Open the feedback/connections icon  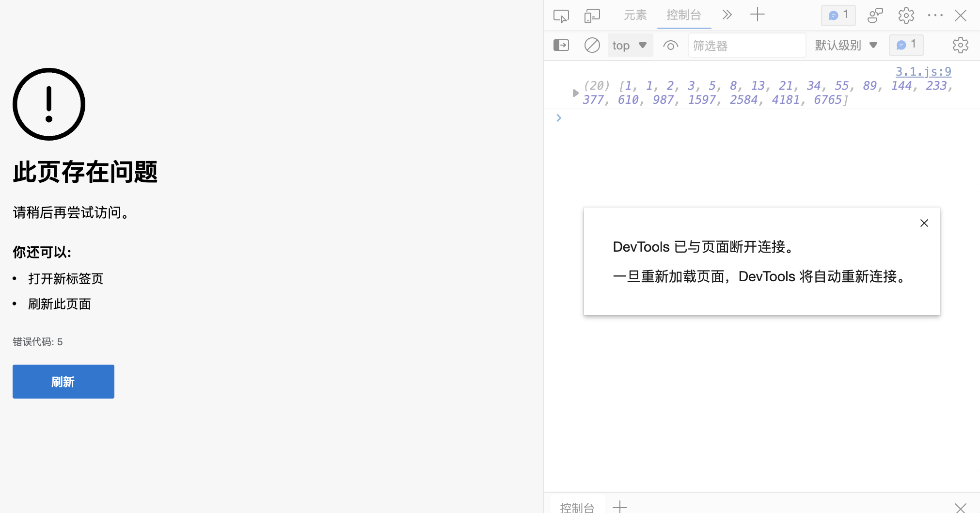[875, 16]
